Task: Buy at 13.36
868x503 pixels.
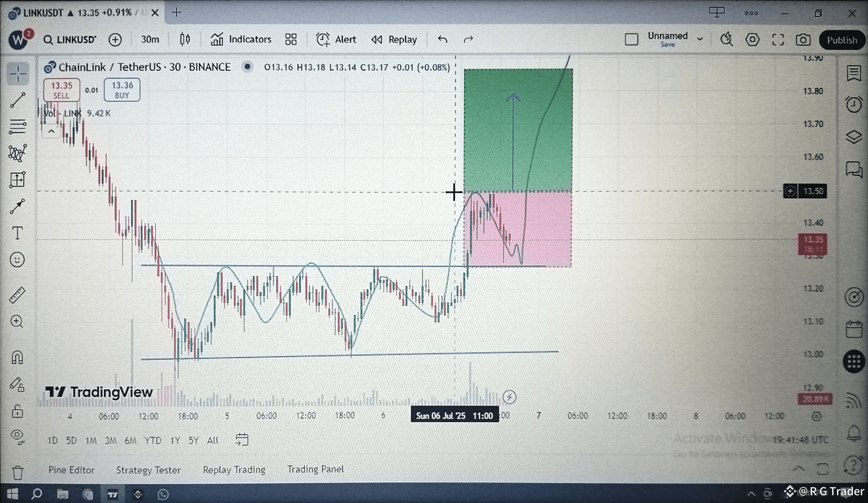Action: 122,90
